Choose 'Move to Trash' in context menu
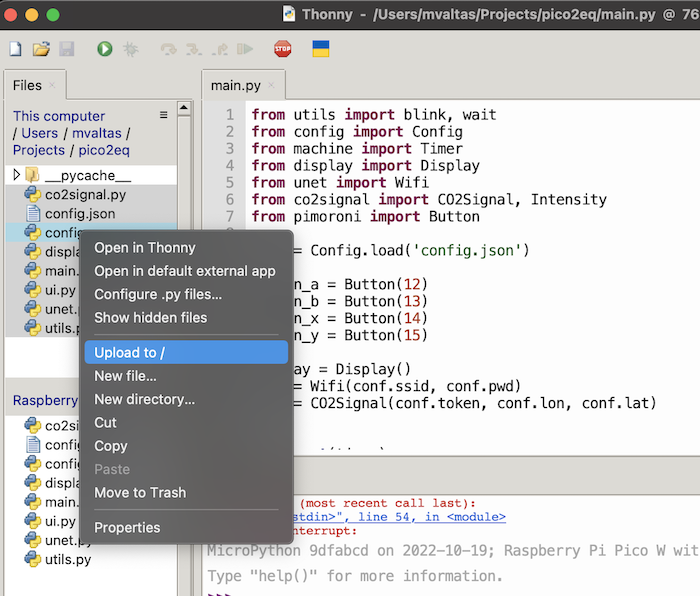 [140, 493]
